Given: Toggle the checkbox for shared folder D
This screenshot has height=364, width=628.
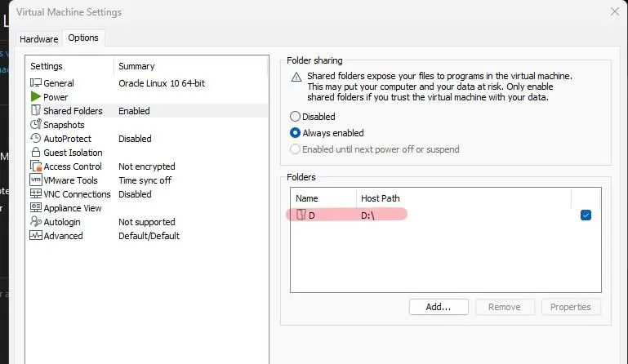Looking at the screenshot, I should [586, 215].
